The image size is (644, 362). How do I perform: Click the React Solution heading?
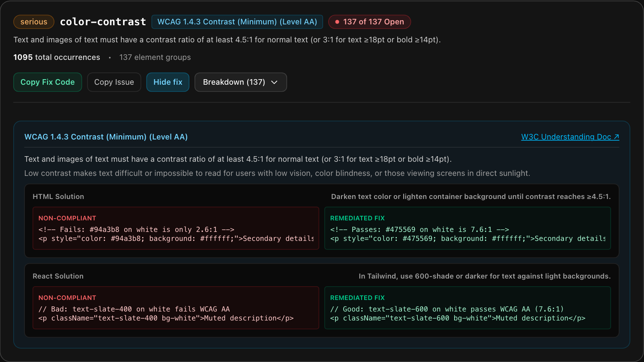(x=58, y=276)
